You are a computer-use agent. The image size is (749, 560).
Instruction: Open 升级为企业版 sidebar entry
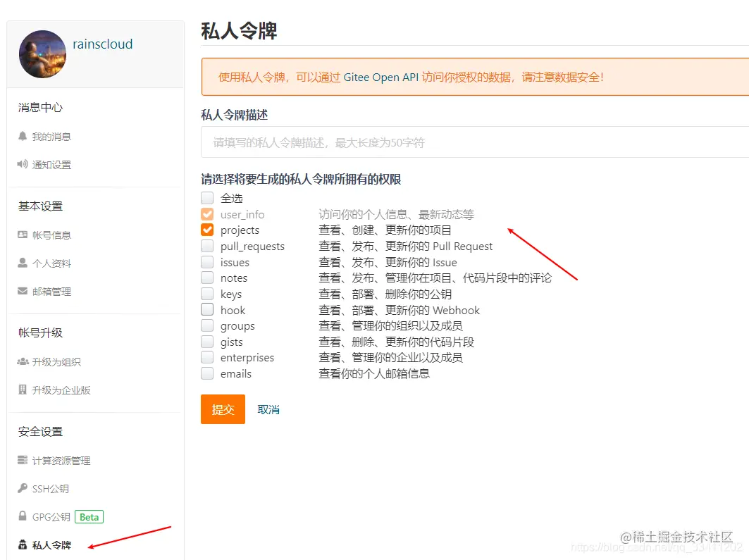(x=61, y=390)
